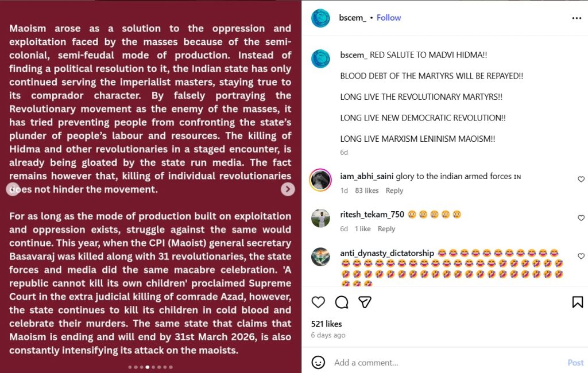The image size is (588, 373).
Task: Reply to ritesh_tekam_750's comment
Action: pyautogui.click(x=386, y=229)
